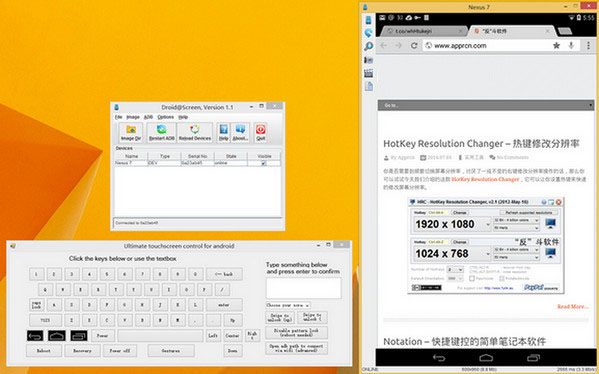Click the blue curved-arrow icon in Nexus 7 sidebar

coord(368,33)
